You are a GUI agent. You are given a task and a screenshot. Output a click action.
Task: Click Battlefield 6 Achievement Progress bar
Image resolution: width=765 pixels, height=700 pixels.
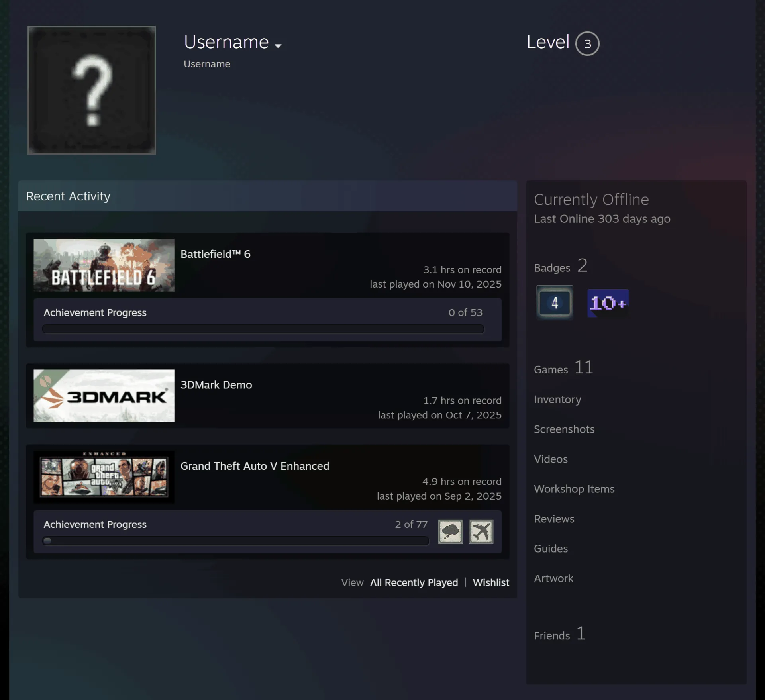pos(263,329)
